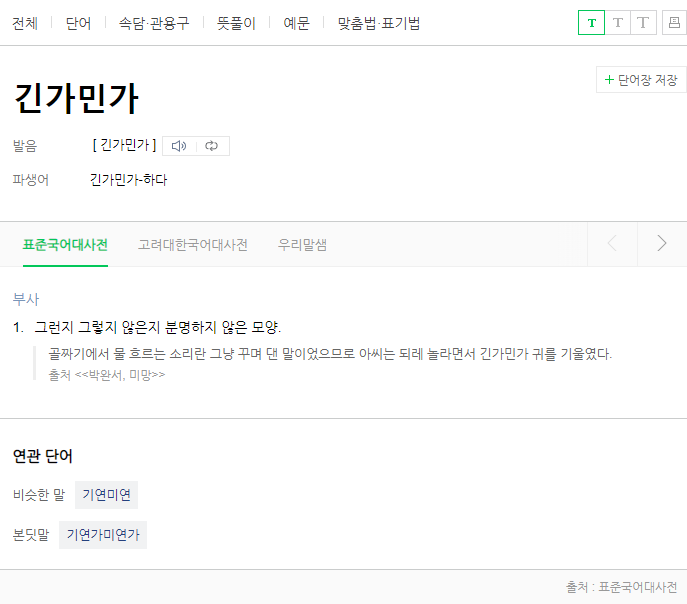Screen dimensions: 687x604
Task: Open the 맞춤법·표기법 tab
Action: (x=379, y=23)
